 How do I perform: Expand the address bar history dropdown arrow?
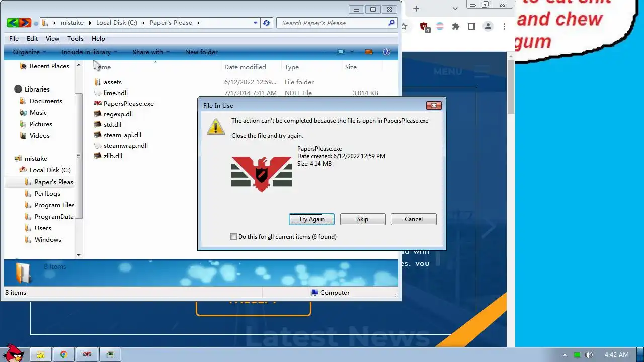[255, 23]
